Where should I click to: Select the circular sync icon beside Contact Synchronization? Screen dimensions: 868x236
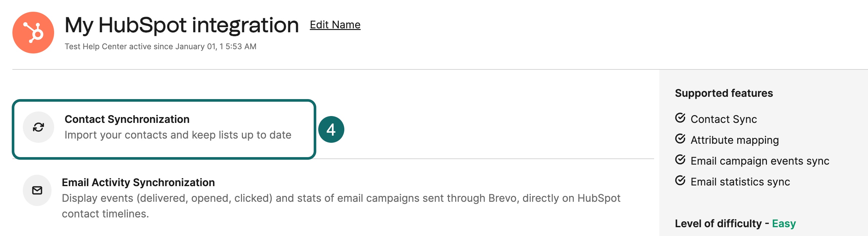tap(38, 127)
